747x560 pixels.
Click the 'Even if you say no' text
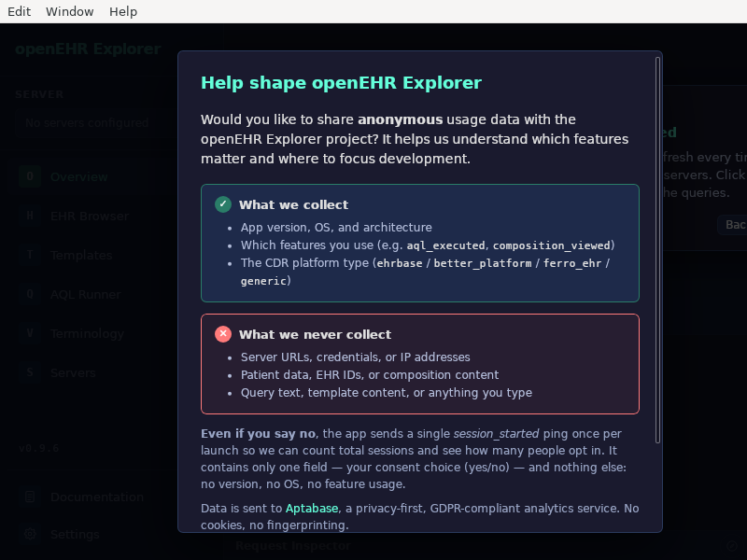click(x=259, y=434)
